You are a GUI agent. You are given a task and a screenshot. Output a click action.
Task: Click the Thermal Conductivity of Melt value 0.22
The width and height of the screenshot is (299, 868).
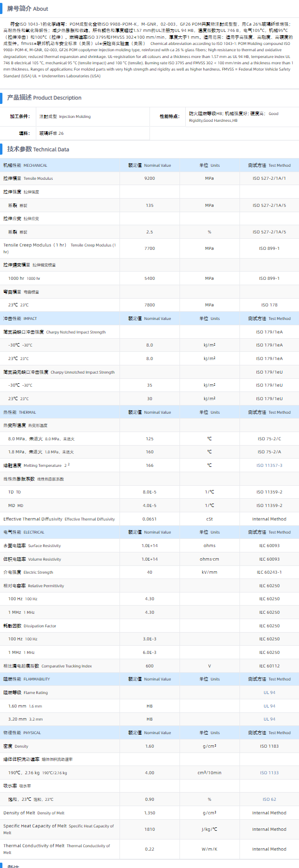click(149, 849)
